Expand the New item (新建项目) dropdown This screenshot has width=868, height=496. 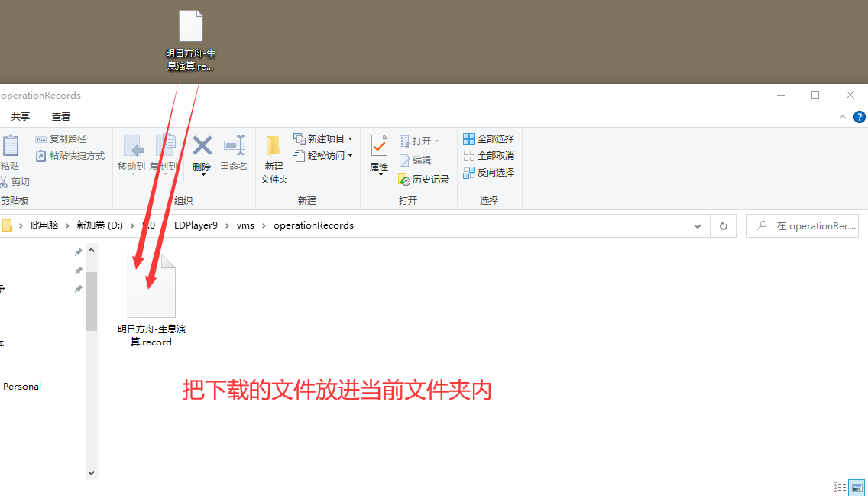click(x=324, y=139)
